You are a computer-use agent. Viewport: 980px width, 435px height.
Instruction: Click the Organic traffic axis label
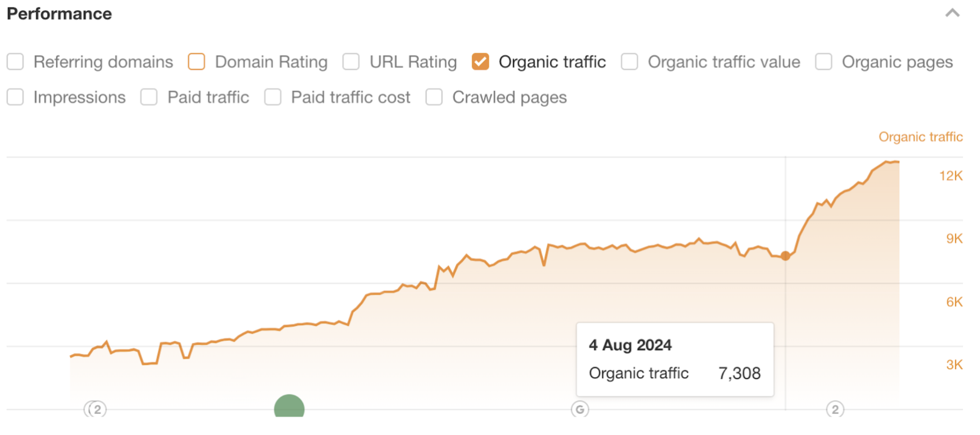pyautogui.click(x=920, y=137)
